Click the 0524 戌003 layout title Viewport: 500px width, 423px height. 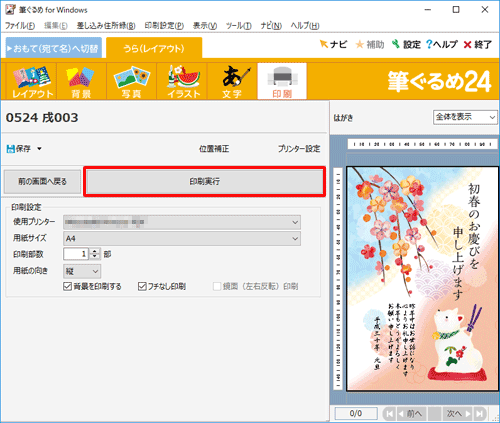(42, 118)
